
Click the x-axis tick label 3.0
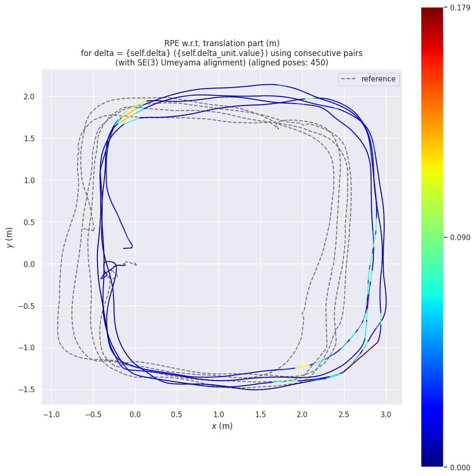[x=386, y=414]
